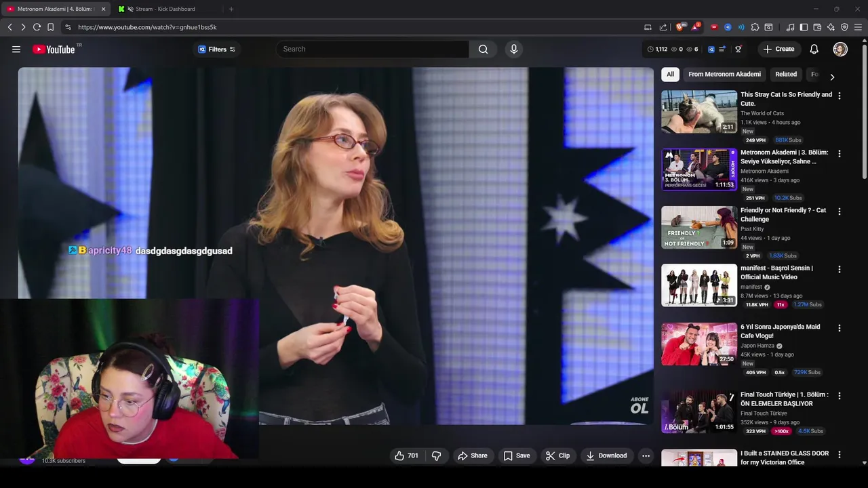868x488 pixels.
Task: Open the YouTube guide hamburger menu
Action: [16, 49]
